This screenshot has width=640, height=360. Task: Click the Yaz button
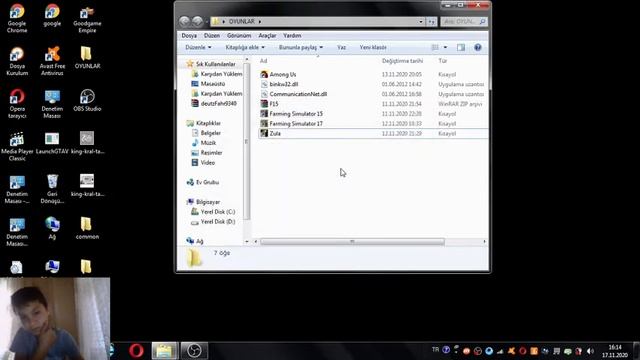[342, 47]
